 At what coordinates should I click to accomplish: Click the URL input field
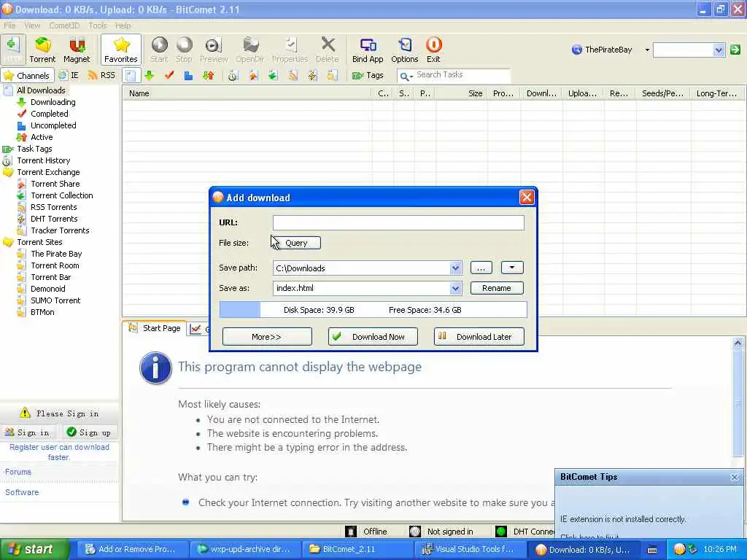click(398, 222)
